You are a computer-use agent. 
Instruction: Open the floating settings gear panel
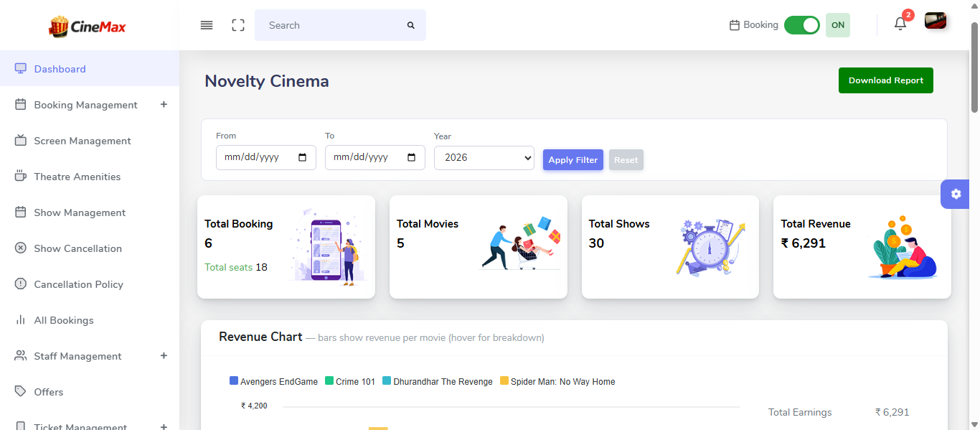coord(955,194)
